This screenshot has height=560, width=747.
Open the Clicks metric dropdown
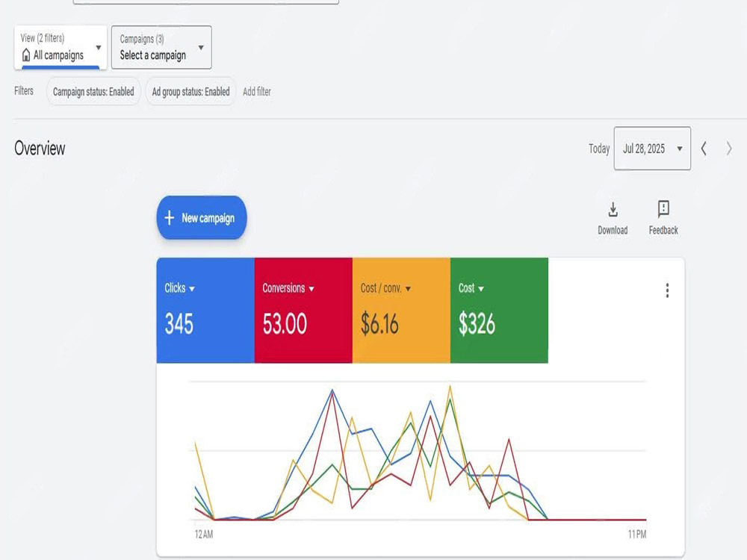179,288
